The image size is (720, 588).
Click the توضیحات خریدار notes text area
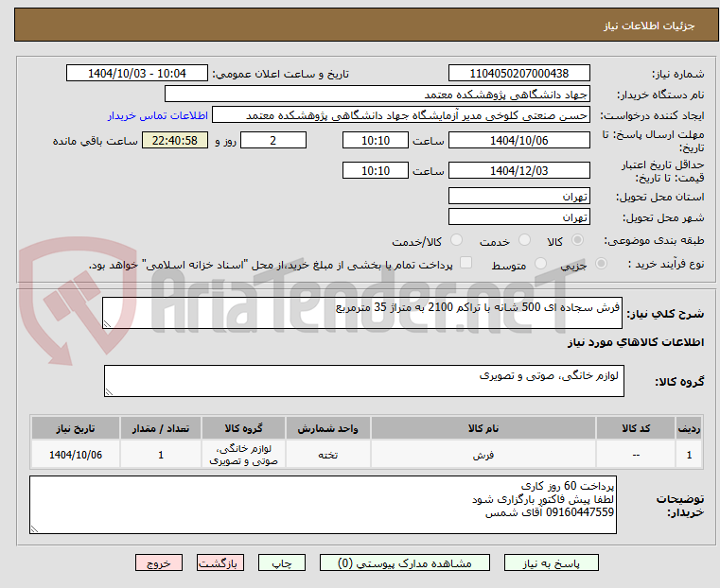click(x=323, y=505)
